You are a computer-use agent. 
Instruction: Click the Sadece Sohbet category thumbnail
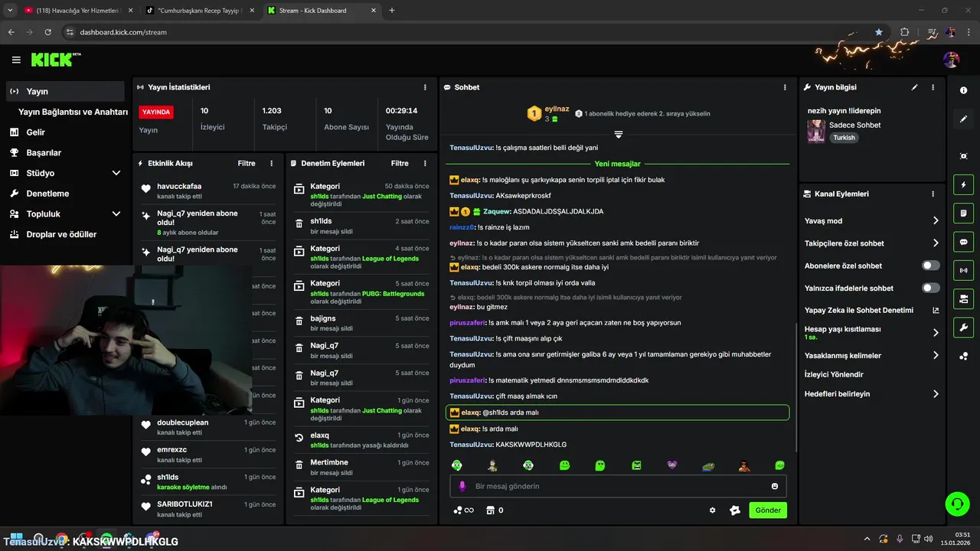click(x=816, y=131)
